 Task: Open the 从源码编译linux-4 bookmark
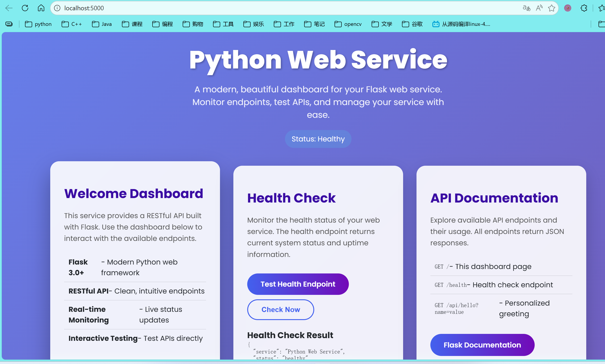pos(461,24)
